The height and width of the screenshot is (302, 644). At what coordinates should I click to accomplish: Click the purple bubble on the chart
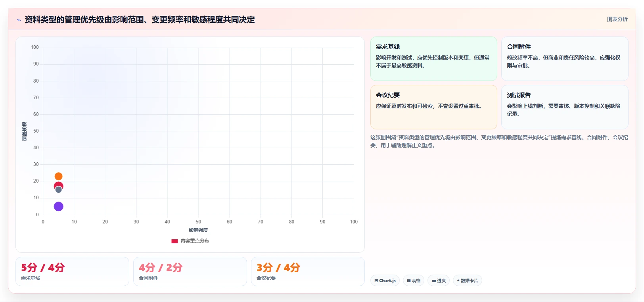(58, 206)
